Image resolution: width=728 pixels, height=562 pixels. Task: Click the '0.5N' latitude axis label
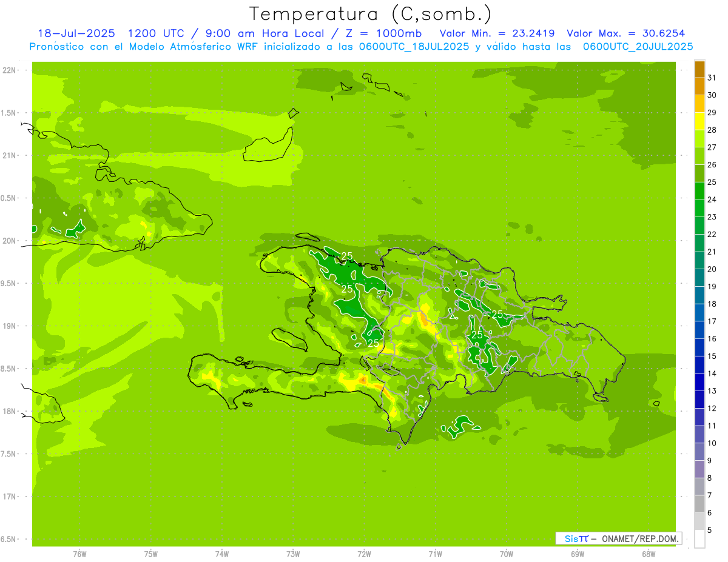[x=9, y=198]
